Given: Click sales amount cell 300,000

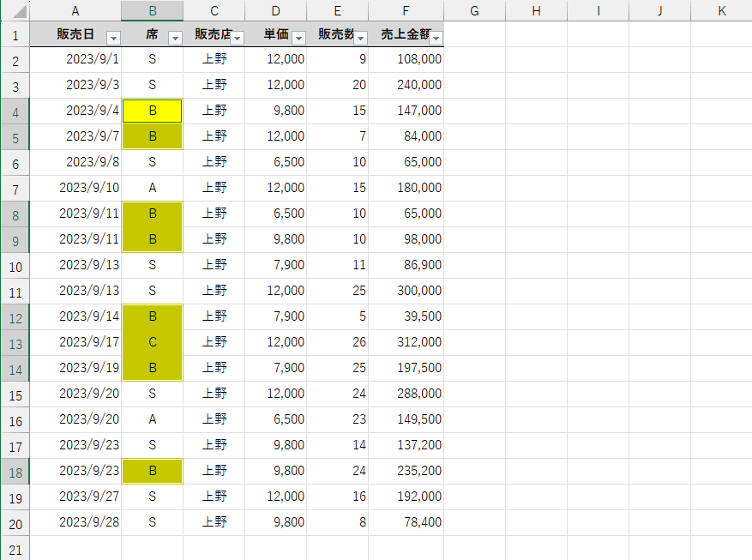Looking at the screenshot, I should tap(406, 291).
